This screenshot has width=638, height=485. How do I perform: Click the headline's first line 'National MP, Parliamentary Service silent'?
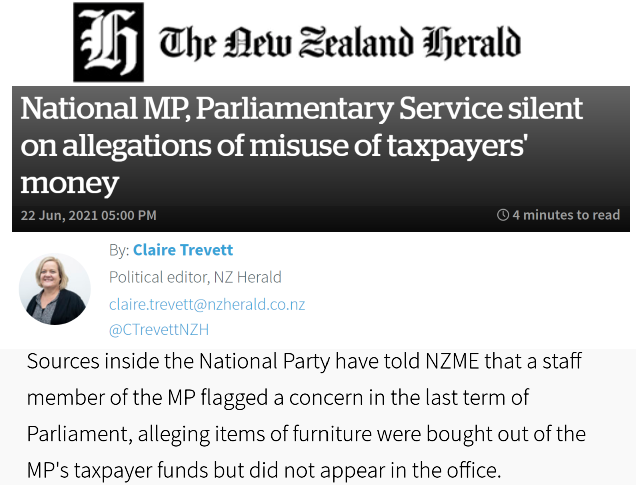coord(301,111)
